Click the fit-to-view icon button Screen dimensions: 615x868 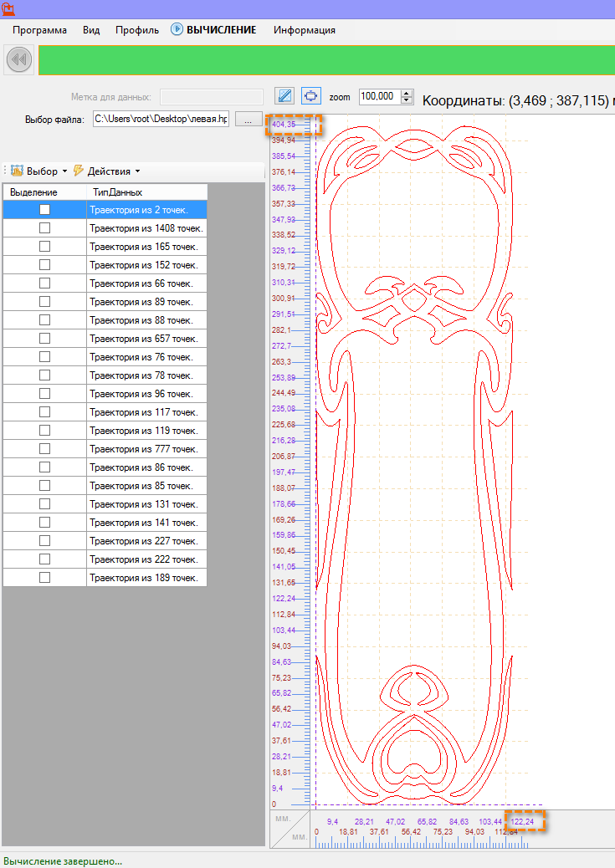[x=310, y=96]
